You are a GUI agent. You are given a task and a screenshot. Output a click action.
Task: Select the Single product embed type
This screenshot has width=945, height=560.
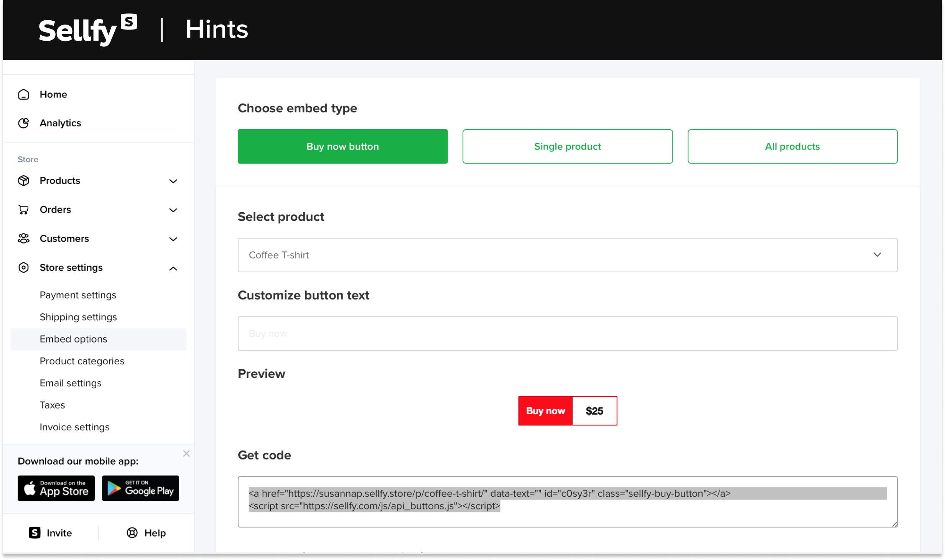pyautogui.click(x=568, y=146)
